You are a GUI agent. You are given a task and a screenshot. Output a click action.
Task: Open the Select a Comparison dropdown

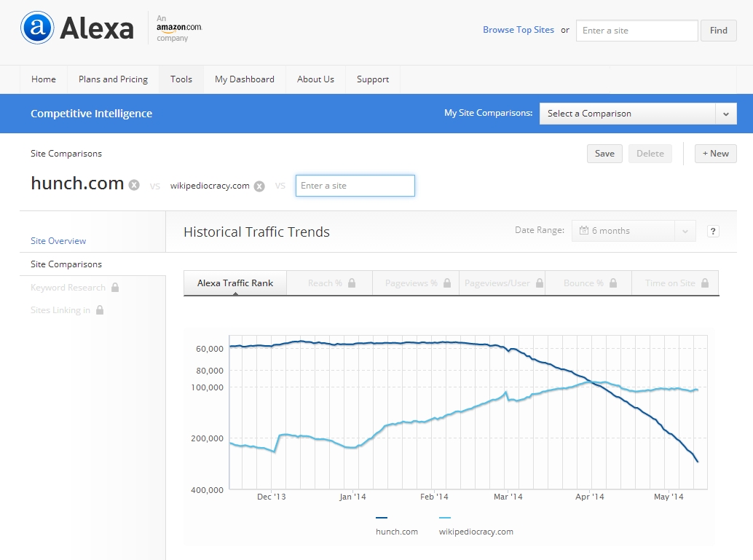637,114
